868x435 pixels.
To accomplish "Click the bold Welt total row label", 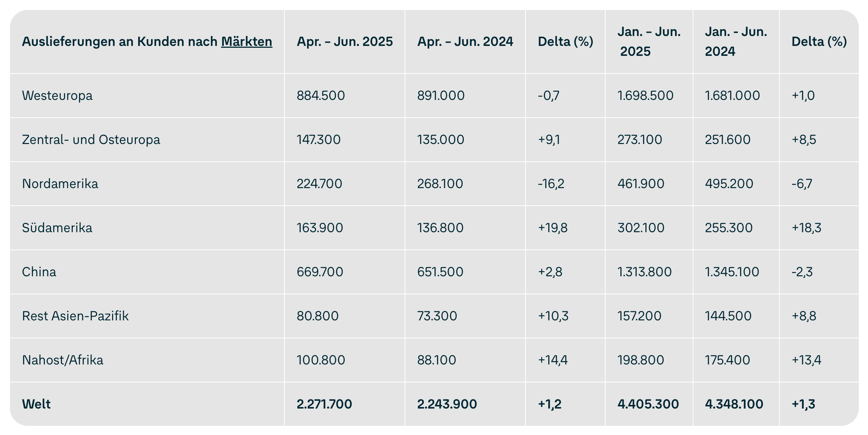I will coord(36,404).
